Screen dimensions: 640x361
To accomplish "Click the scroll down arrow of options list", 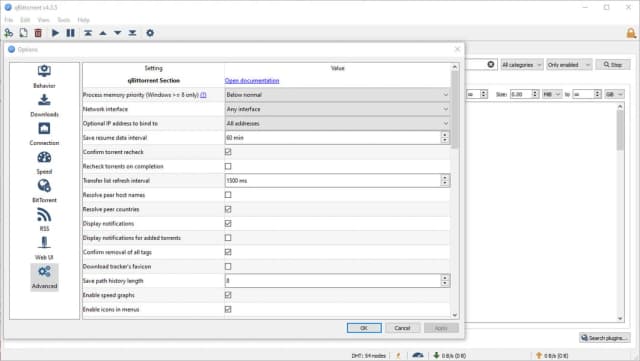I will (455, 315).
